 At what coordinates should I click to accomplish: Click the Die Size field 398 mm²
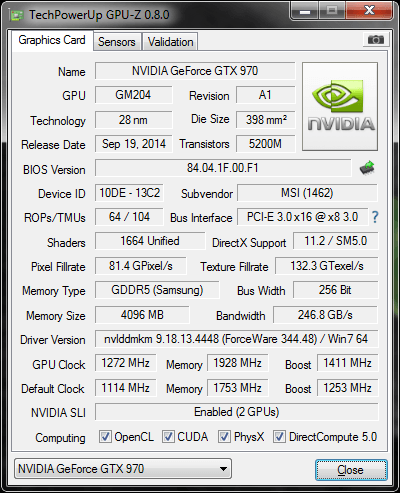click(265, 120)
